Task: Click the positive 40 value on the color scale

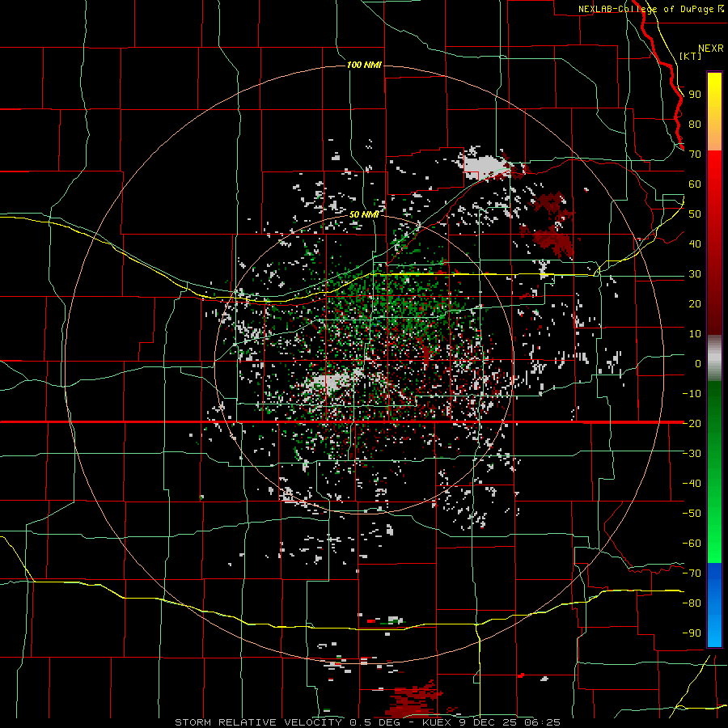Action: 695,244
